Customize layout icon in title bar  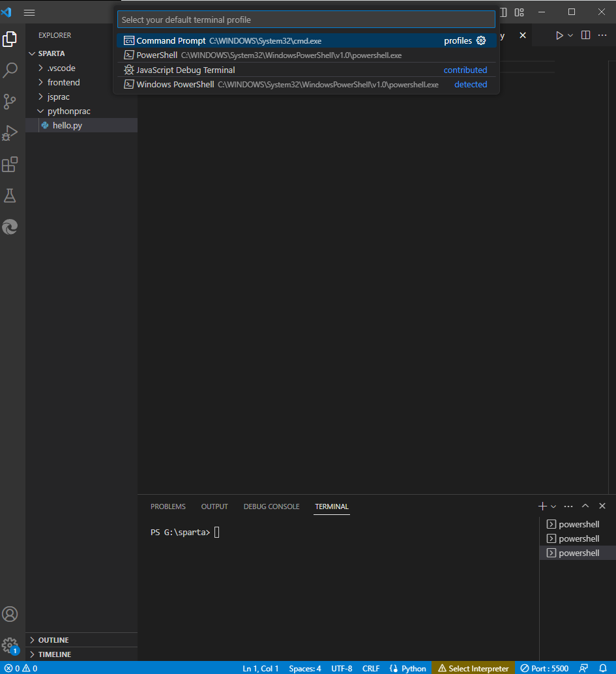tap(520, 12)
